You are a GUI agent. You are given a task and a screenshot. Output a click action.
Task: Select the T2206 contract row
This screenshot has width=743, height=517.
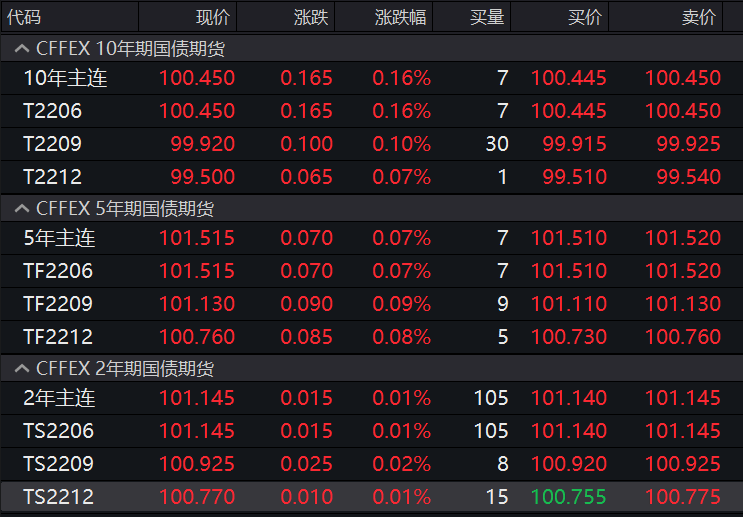(52, 111)
